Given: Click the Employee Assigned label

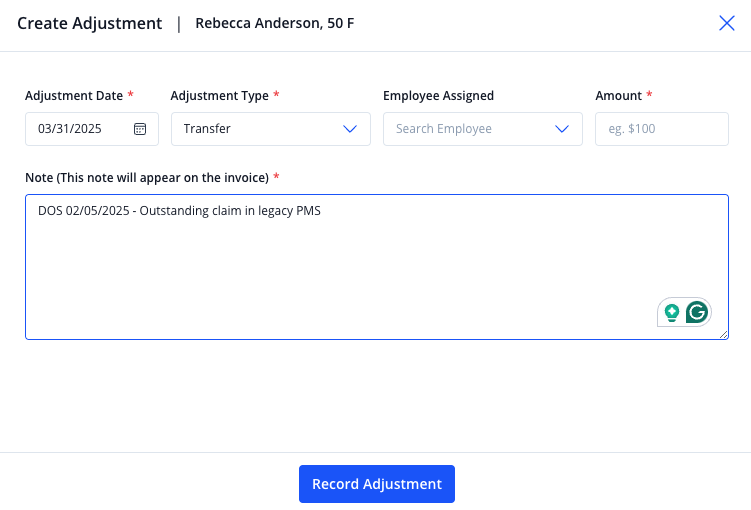Looking at the screenshot, I should [x=438, y=96].
